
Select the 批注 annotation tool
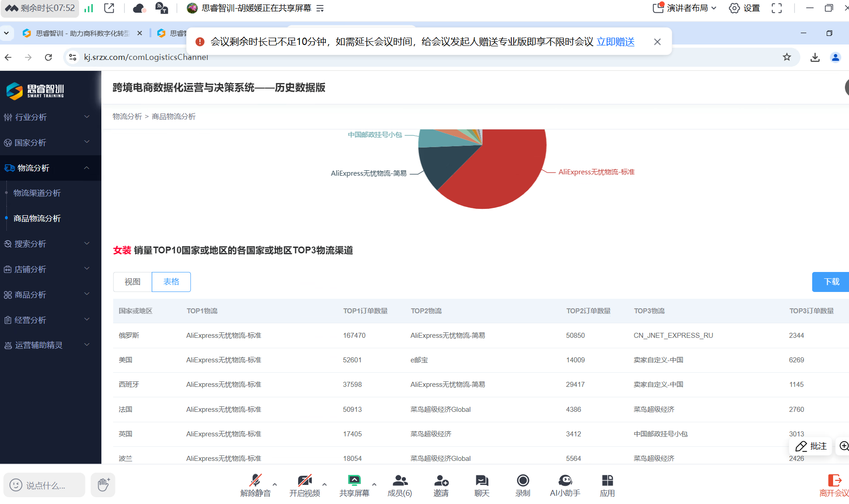(811, 446)
